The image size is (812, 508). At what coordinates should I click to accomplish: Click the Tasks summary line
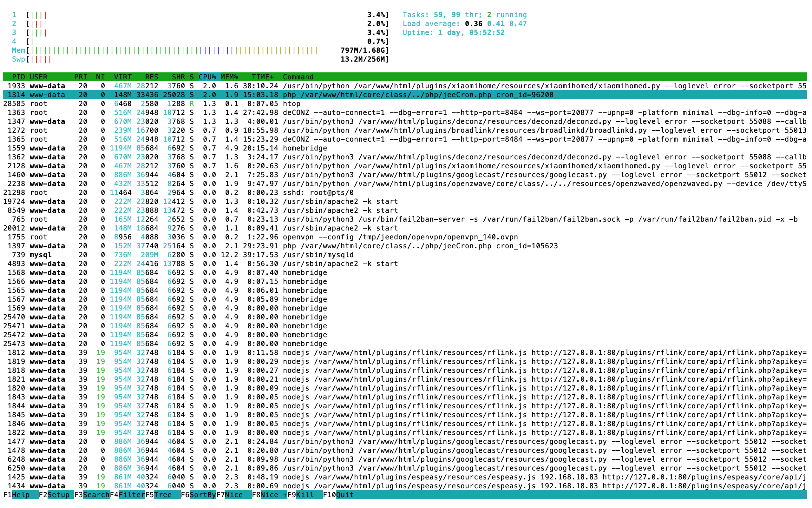(x=465, y=15)
